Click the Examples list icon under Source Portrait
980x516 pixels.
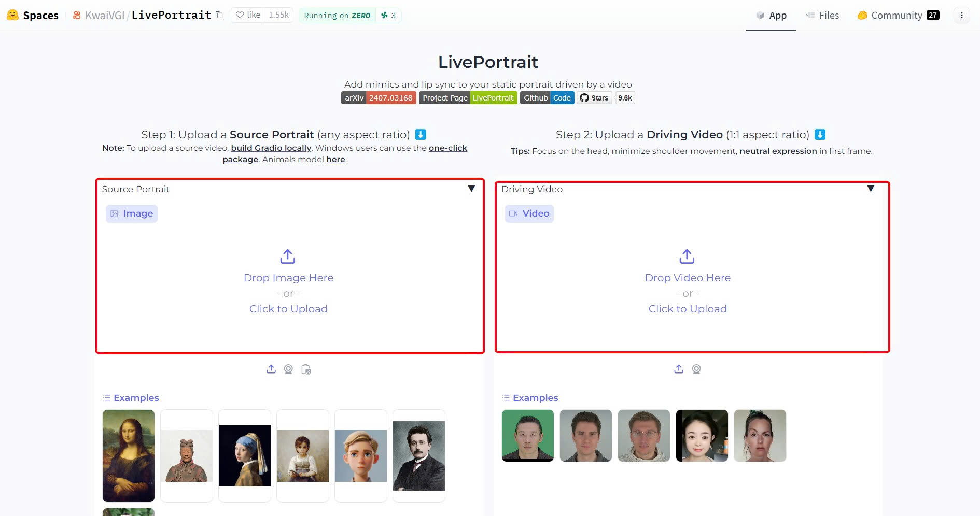point(107,398)
